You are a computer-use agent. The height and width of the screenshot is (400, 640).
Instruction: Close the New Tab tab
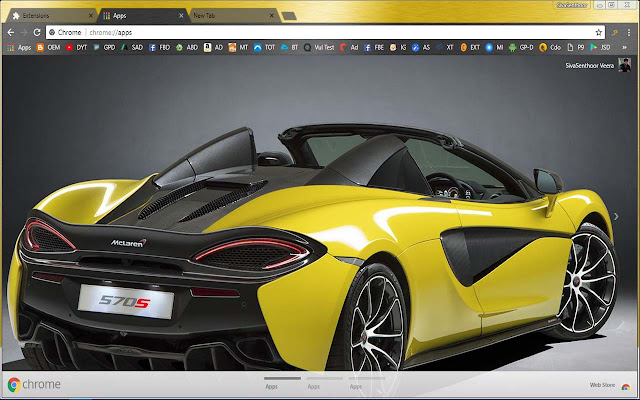pos(272,16)
